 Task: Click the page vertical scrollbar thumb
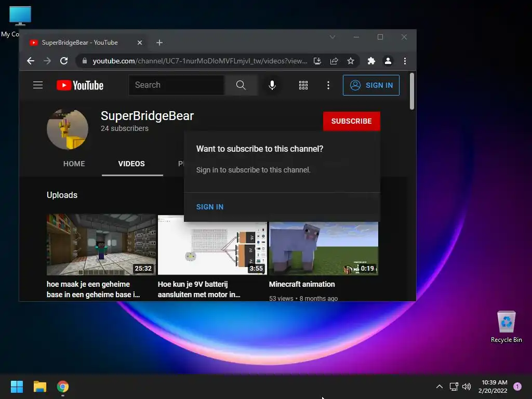(x=412, y=91)
